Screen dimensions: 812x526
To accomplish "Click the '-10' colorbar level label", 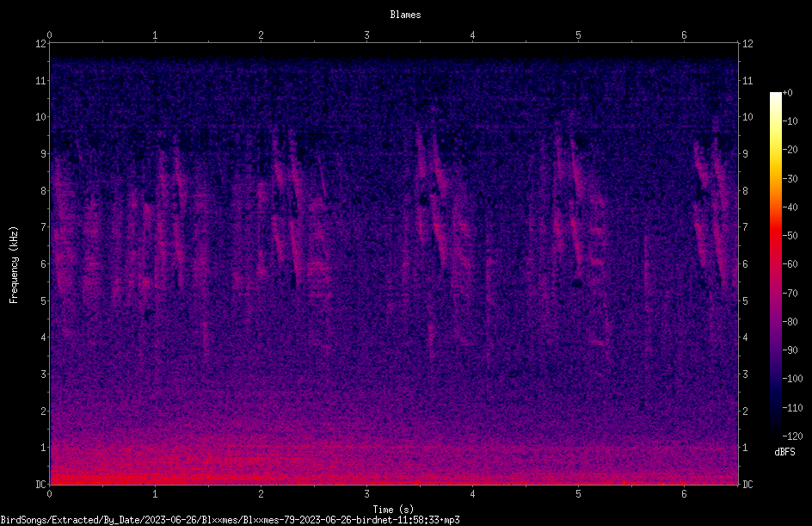I will pos(790,121).
